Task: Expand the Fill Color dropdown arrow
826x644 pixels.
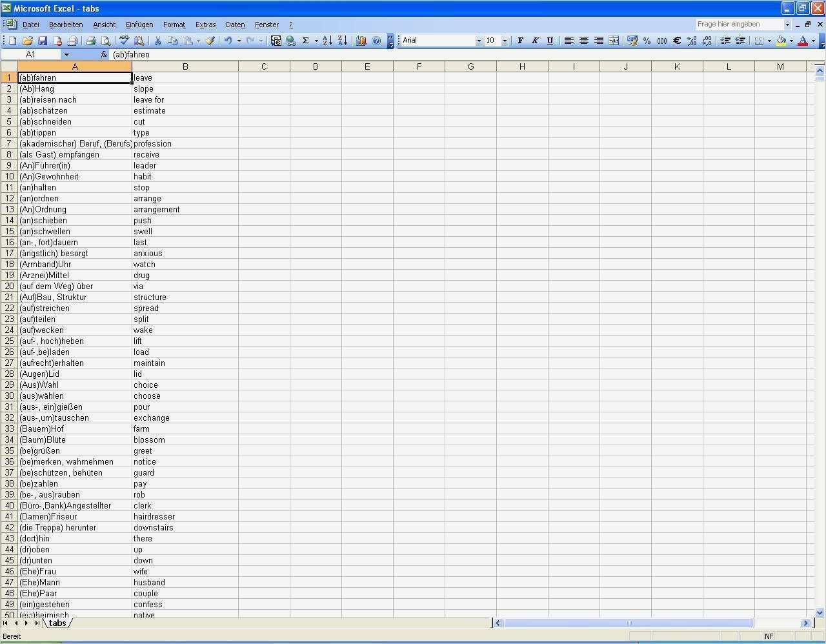Action: pos(791,40)
